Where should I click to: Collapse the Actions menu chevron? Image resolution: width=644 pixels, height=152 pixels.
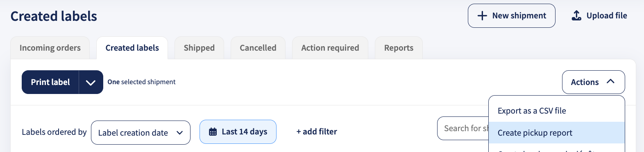pyautogui.click(x=610, y=81)
